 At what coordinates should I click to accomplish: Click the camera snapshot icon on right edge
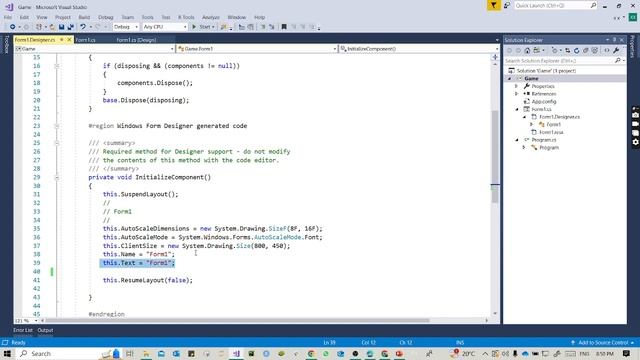[x=636, y=115]
